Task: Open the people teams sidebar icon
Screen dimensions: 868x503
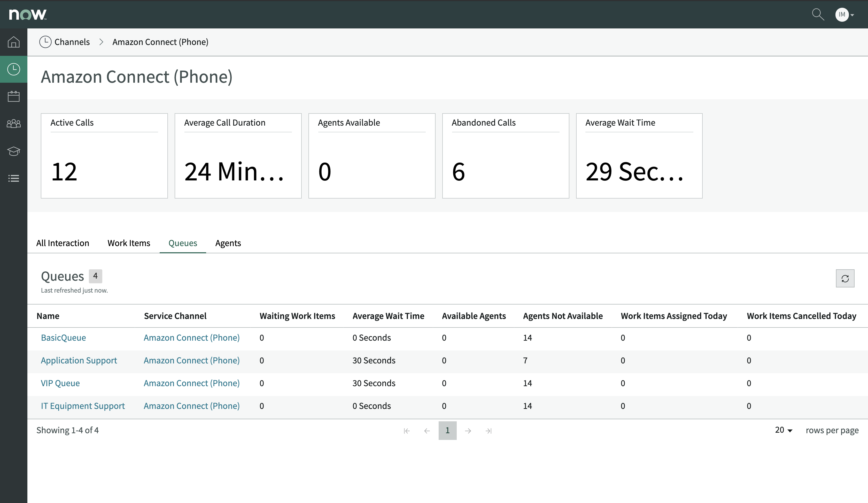Action: click(13, 123)
